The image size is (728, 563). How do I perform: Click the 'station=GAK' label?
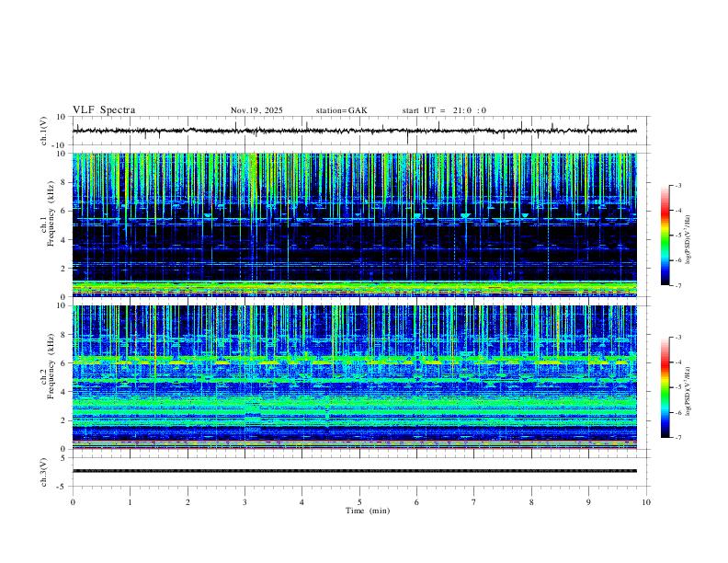(341, 110)
